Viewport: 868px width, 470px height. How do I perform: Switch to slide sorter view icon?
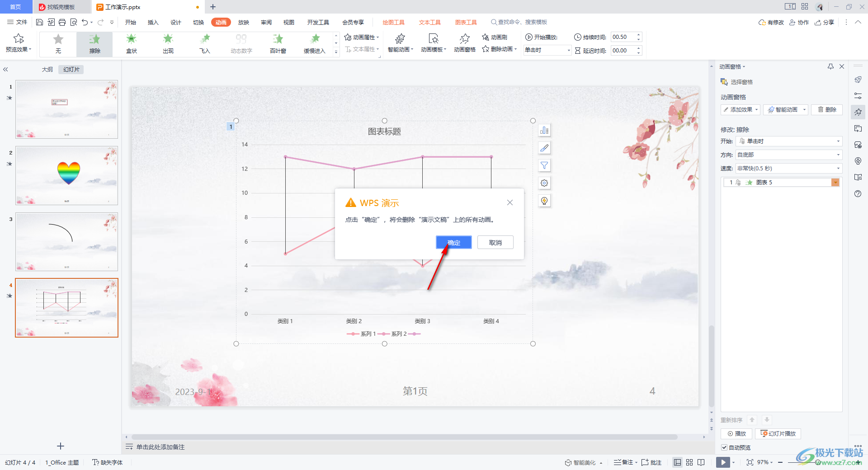click(x=689, y=462)
